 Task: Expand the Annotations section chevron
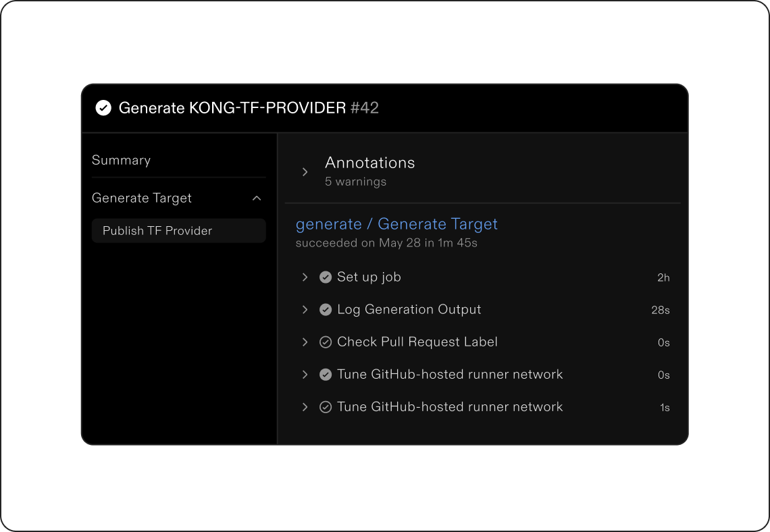305,172
